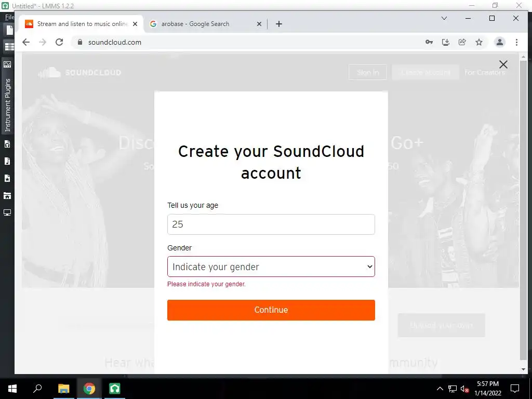
Task: Close the SoundCloud tab
Action: 135,24
